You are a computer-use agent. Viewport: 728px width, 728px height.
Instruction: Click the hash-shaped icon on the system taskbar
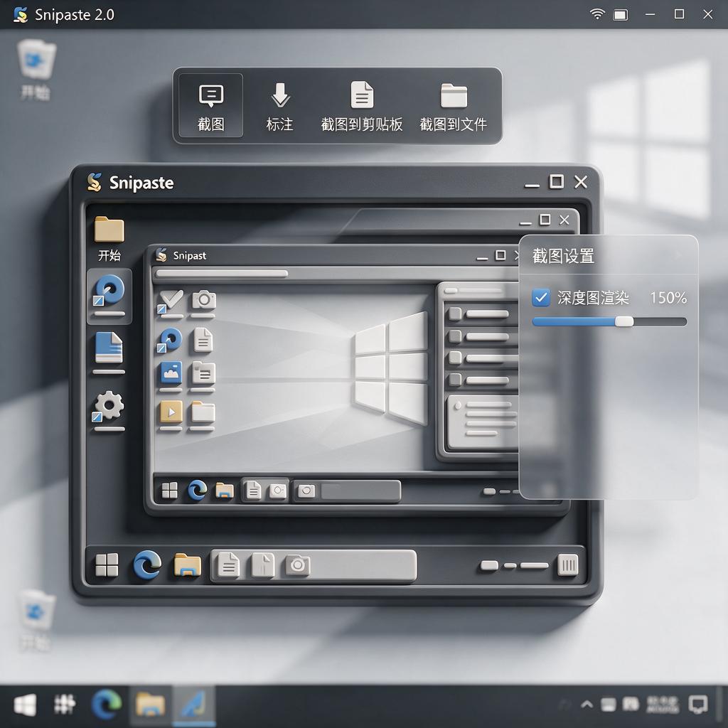pos(65,705)
